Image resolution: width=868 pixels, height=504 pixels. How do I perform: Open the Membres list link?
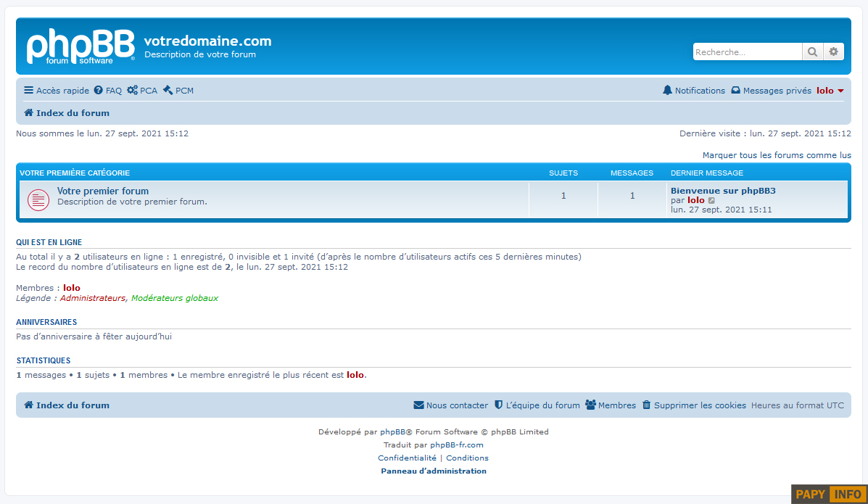[x=616, y=405]
